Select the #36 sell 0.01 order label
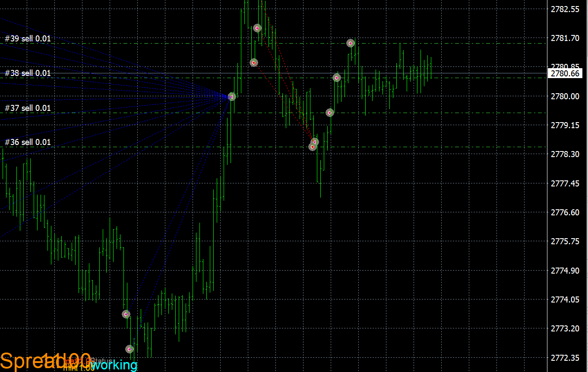 (28, 142)
